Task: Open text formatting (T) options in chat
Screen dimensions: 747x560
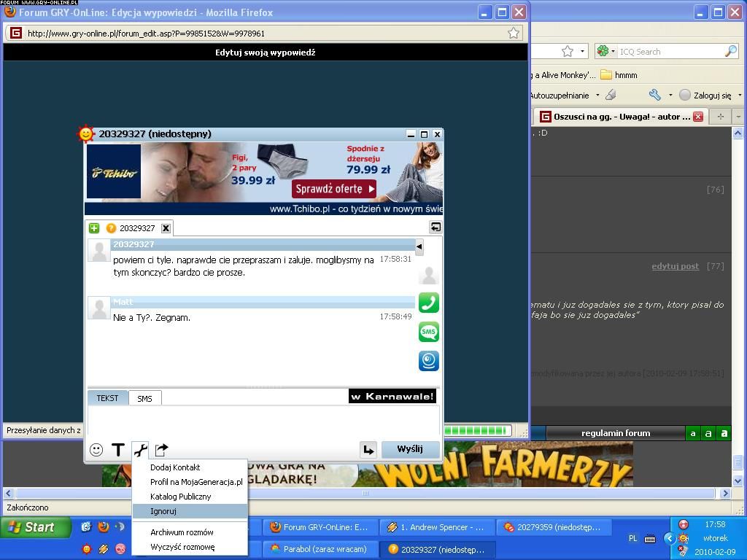Action: coord(118,449)
